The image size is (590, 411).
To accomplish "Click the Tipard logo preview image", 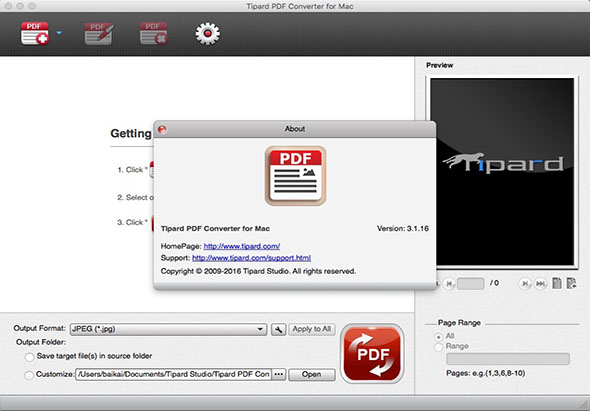I will coord(502,172).
